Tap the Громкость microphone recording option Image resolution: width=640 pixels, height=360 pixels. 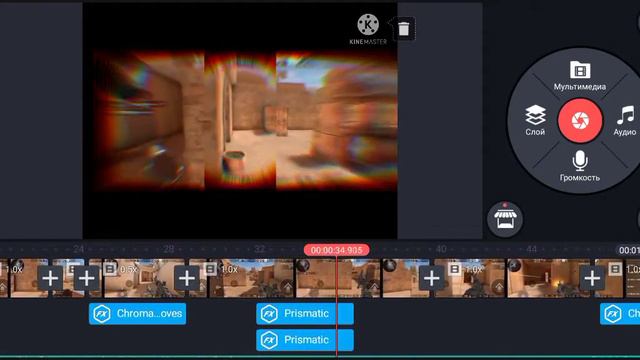coord(580,166)
